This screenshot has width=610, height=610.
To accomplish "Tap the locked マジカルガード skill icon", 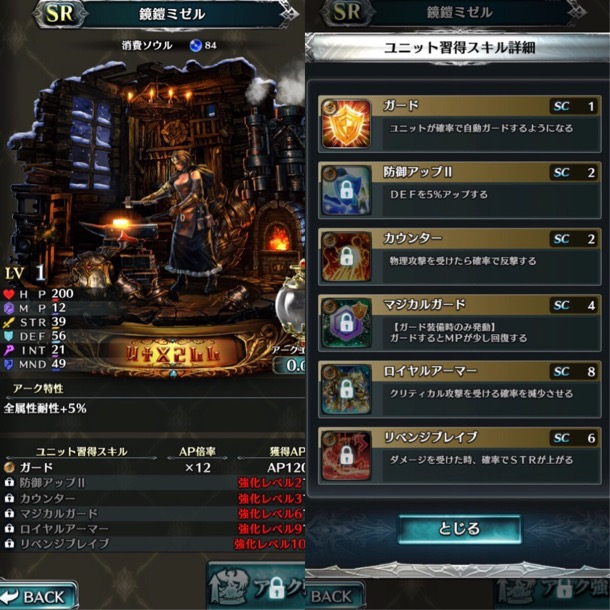I will click(x=346, y=323).
